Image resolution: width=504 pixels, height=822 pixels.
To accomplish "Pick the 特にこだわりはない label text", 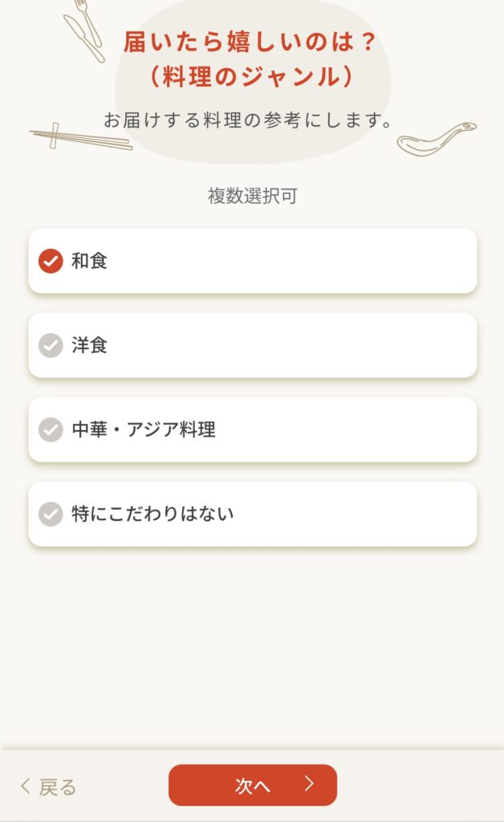I will point(152,514).
